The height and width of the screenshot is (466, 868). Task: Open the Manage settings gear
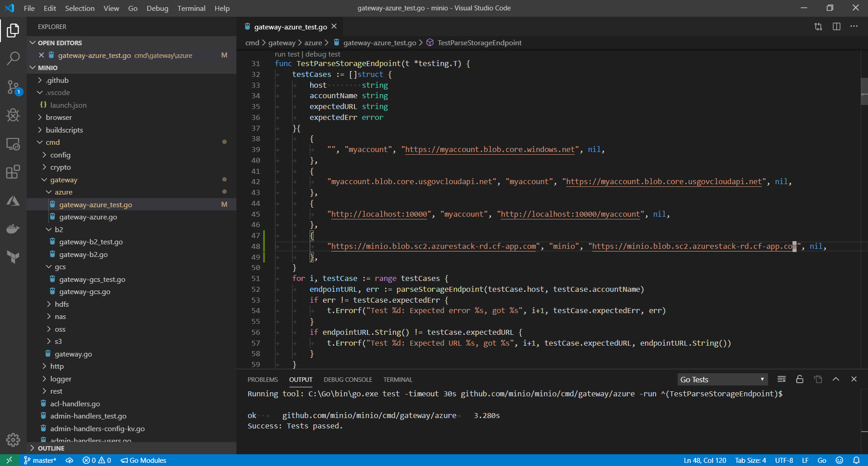coord(13,440)
